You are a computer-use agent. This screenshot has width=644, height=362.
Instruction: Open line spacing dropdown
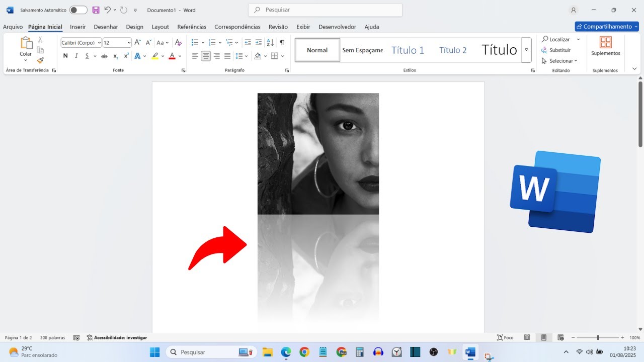(x=242, y=56)
